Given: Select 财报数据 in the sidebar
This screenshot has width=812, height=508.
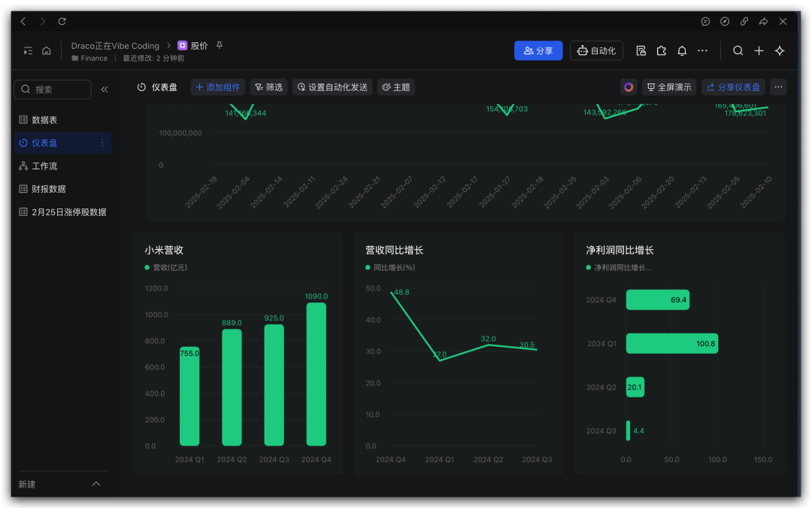Looking at the screenshot, I should (x=48, y=189).
